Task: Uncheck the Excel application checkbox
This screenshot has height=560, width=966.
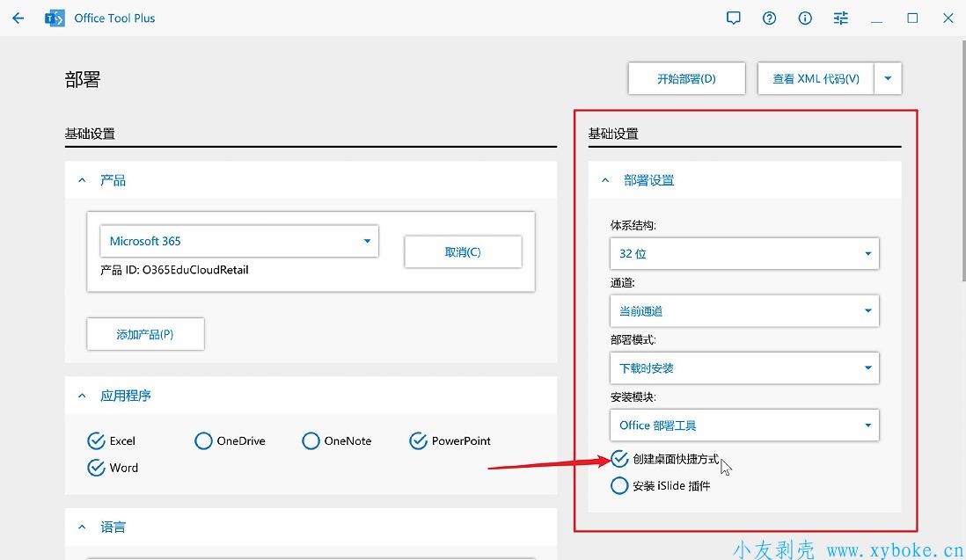Action: click(97, 440)
